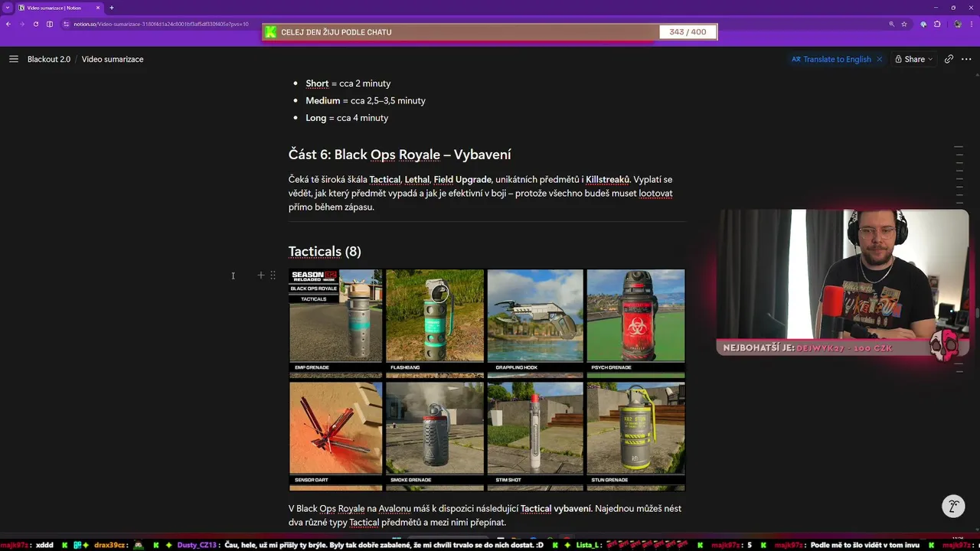
Task: Open the browser profile avatar
Action: coord(958,24)
